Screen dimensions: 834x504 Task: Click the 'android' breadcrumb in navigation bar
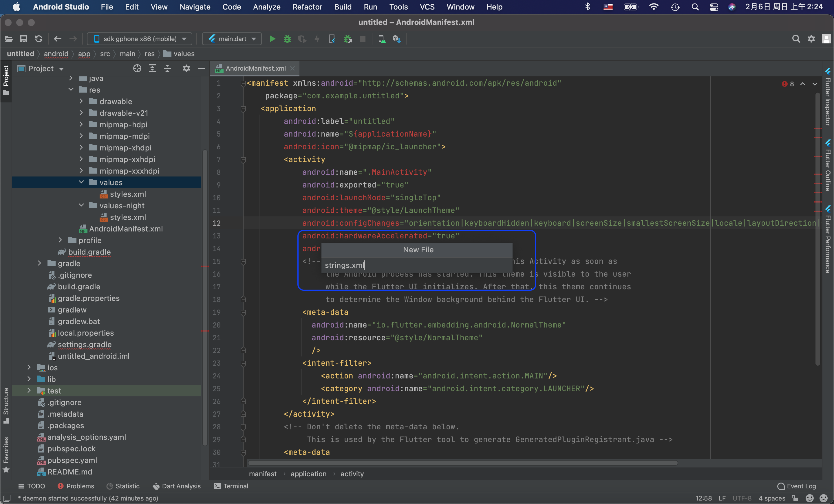pos(56,54)
